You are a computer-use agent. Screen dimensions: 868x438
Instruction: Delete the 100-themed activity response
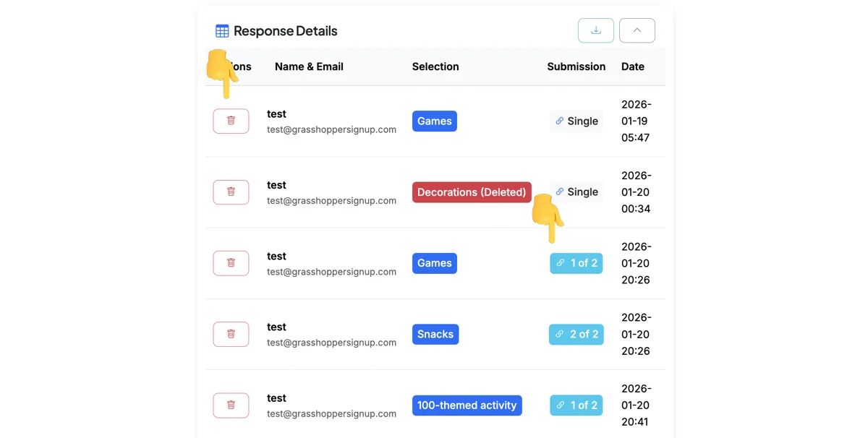(x=231, y=405)
